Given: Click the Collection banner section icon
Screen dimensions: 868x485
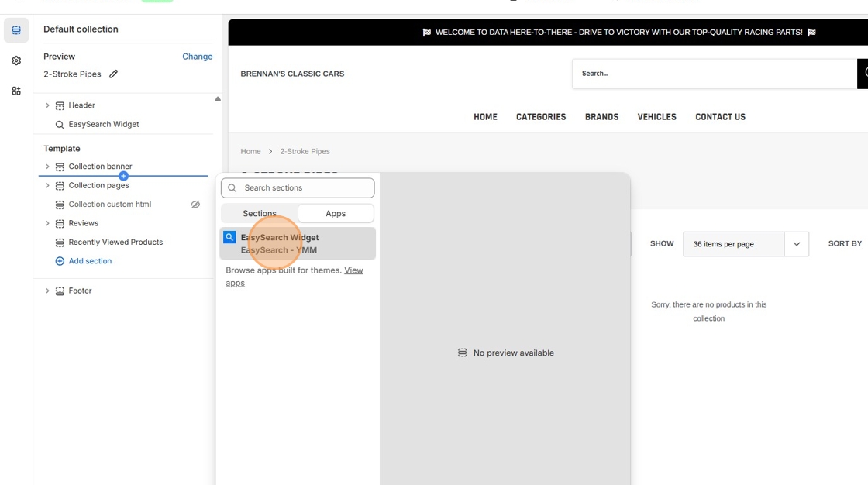Looking at the screenshot, I should click(60, 167).
